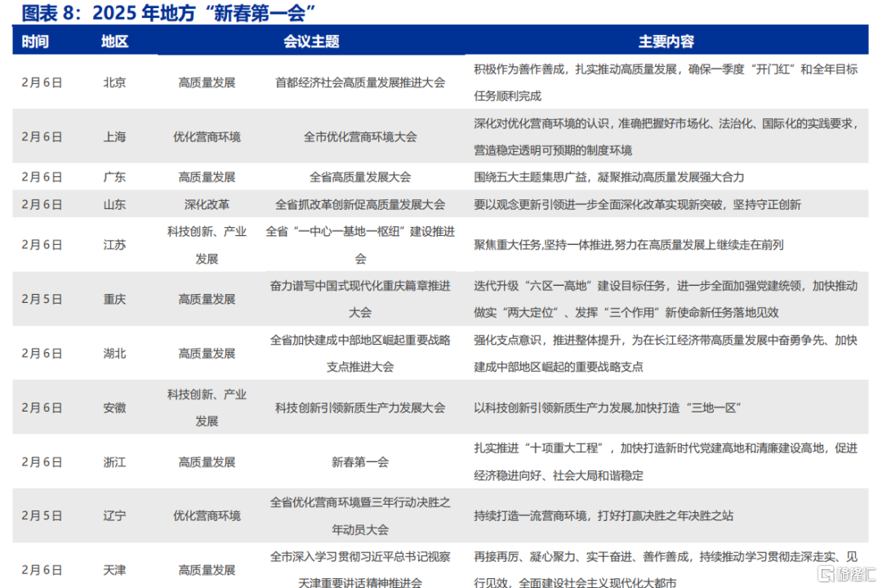Select the date '2月6日' in 上海 row

pyautogui.click(x=42, y=136)
